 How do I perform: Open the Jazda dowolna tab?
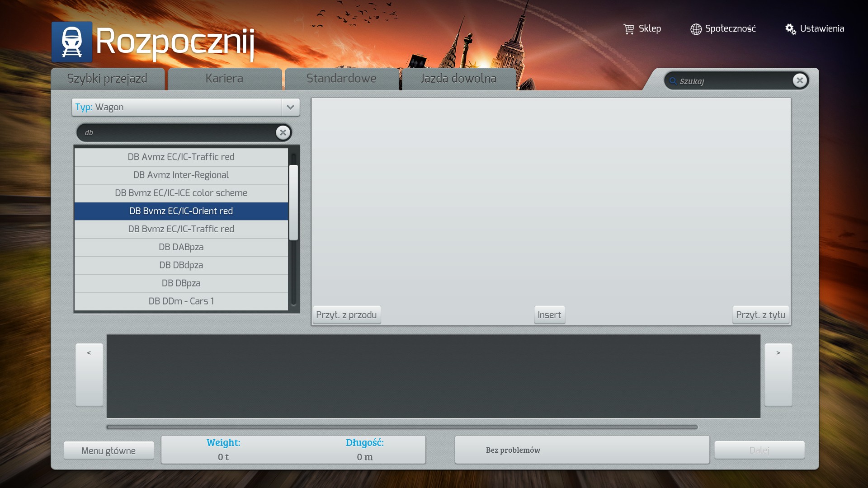coord(458,79)
